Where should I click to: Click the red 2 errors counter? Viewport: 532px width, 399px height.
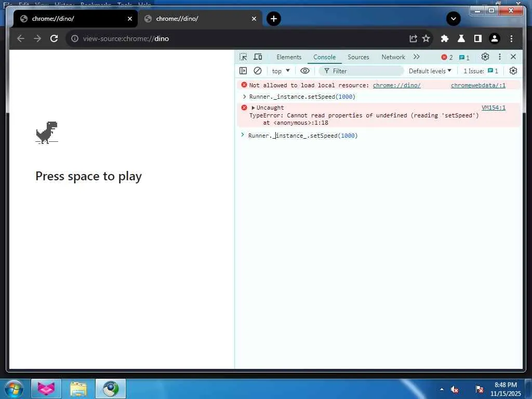click(447, 57)
